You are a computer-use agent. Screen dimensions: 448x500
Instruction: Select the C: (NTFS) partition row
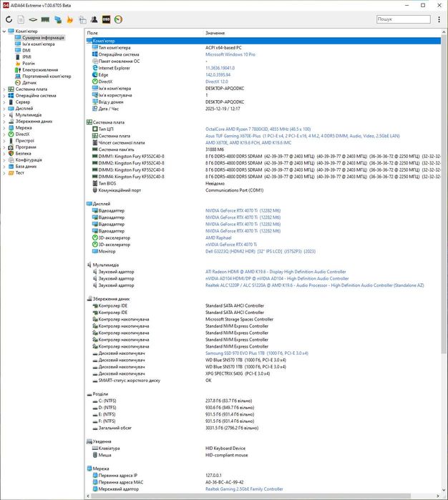[x=263, y=401]
